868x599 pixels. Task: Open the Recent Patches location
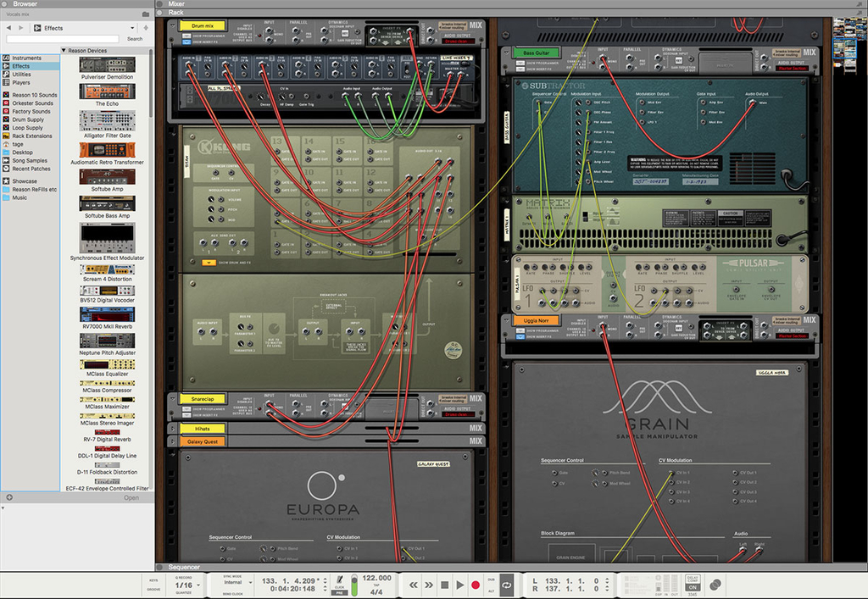[x=31, y=169]
